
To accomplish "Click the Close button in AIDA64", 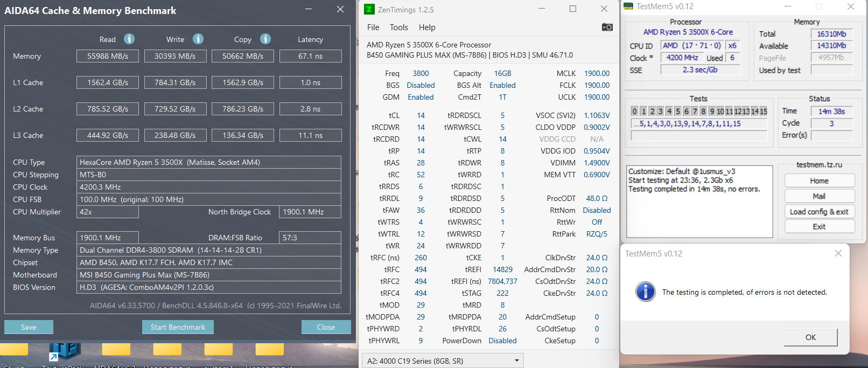I will click(326, 327).
